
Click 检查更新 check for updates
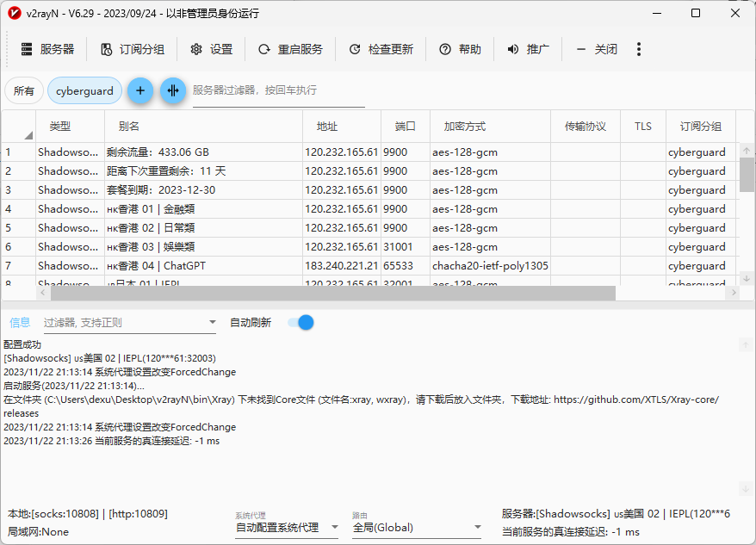click(x=381, y=50)
